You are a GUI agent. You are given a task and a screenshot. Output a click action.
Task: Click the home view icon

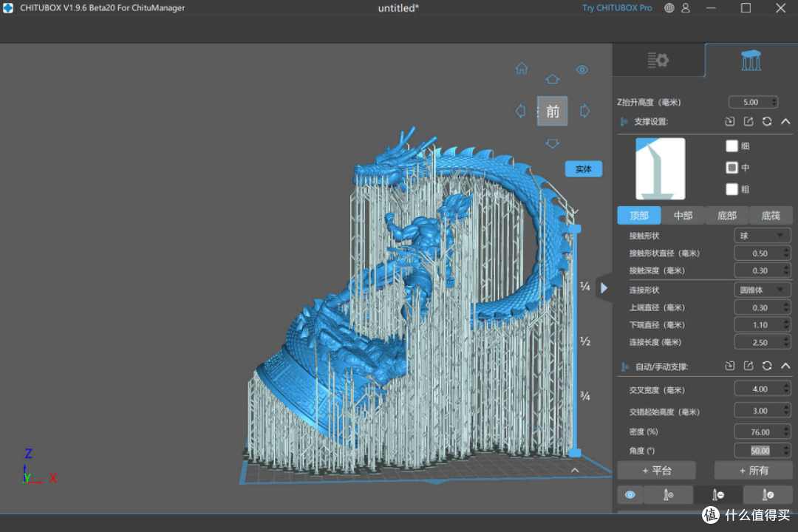point(522,68)
